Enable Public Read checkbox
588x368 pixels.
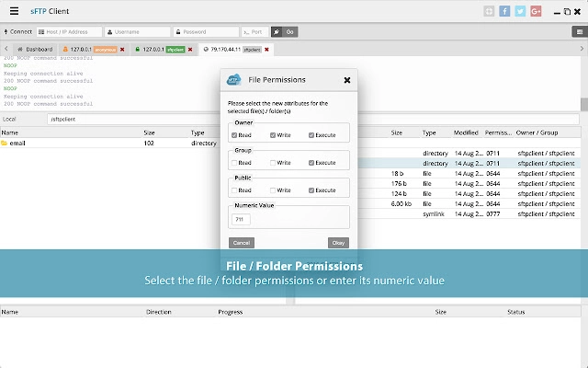(x=234, y=190)
